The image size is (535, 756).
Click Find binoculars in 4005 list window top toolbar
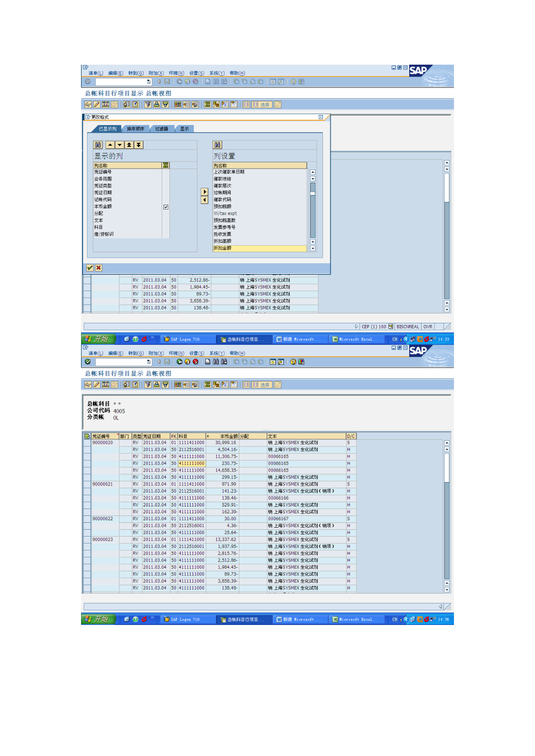216,362
